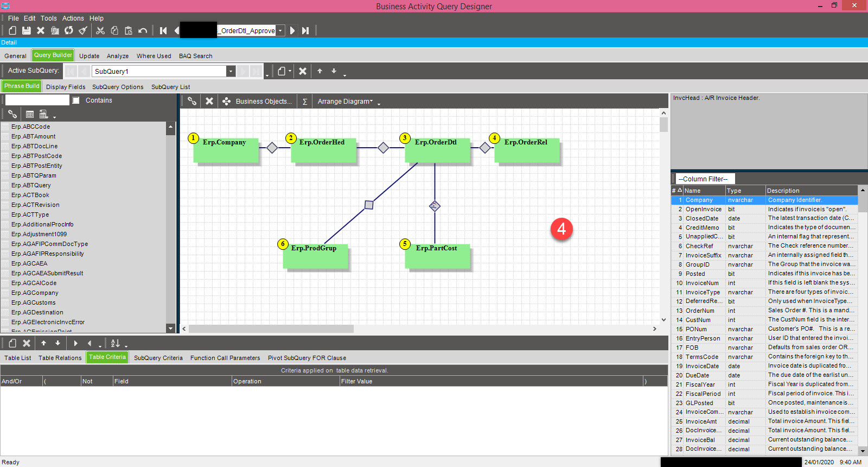Click the right-pointing arrow in the criteria toolbar
The image size is (868, 467).
pyautogui.click(x=75, y=343)
